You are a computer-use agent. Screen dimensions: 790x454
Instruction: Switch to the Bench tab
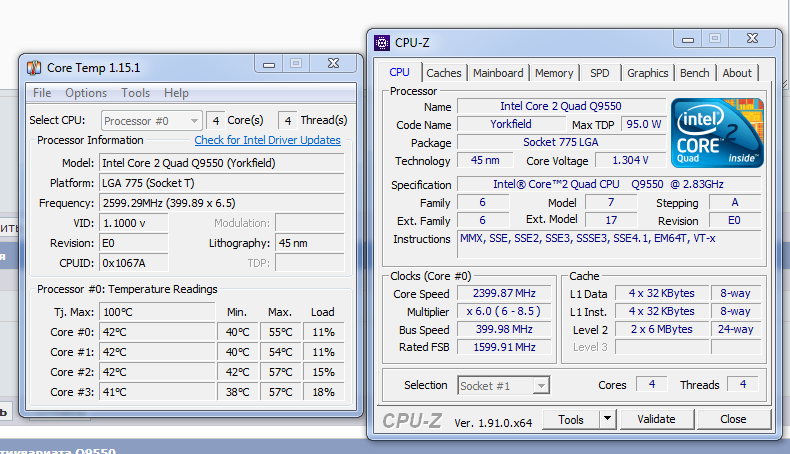(x=695, y=73)
